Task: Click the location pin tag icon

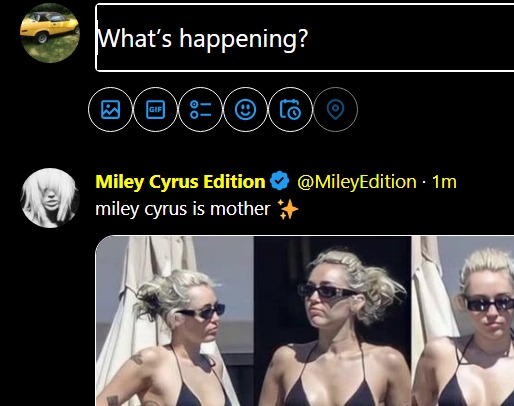Action: 335,109
